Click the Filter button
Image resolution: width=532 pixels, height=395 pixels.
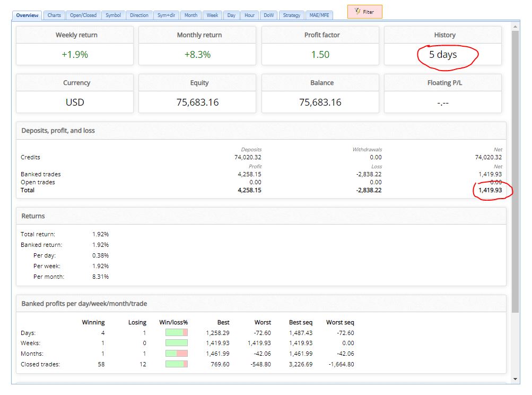(x=365, y=12)
